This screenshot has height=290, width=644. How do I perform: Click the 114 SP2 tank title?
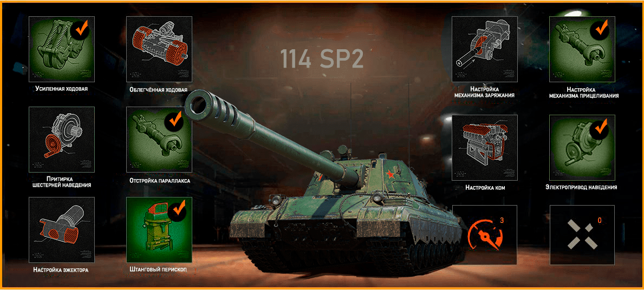tap(322, 59)
